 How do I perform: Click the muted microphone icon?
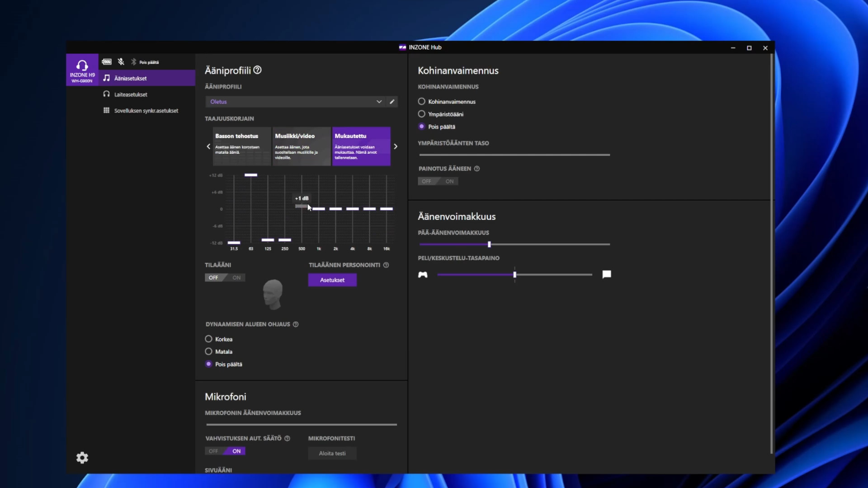121,62
